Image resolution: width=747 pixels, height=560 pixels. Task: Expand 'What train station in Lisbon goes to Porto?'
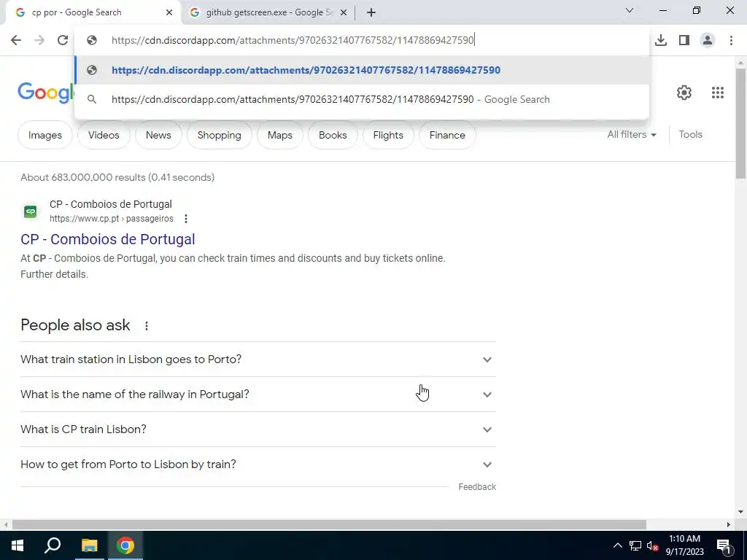pos(258,359)
